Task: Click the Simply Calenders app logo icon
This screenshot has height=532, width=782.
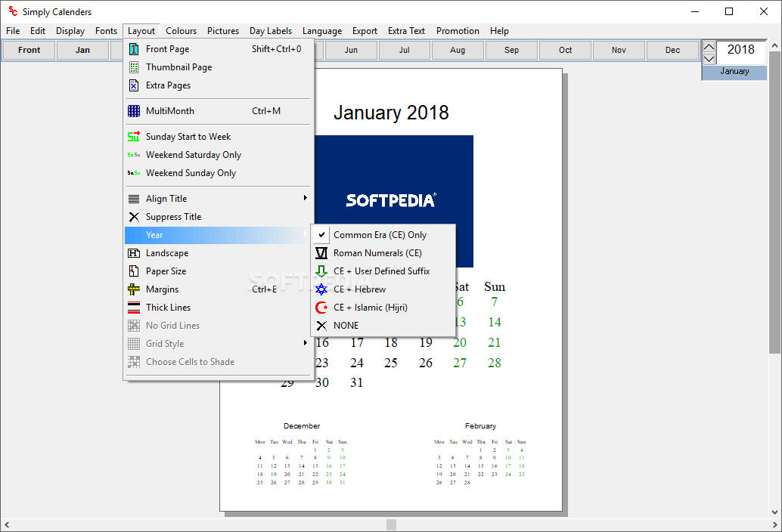Action: click(x=13, y=11)
